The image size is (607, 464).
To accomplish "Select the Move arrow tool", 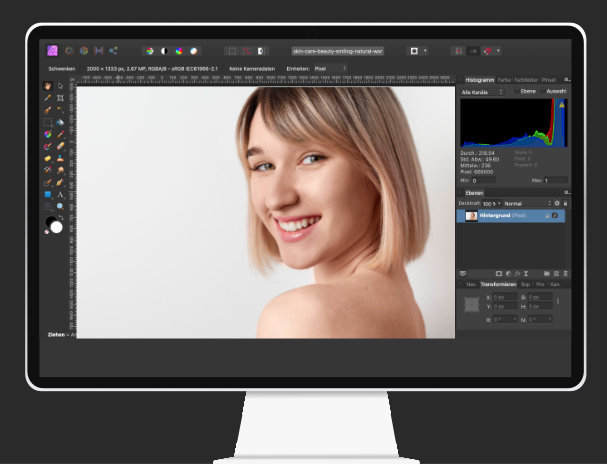I will [x=60, y=86].
